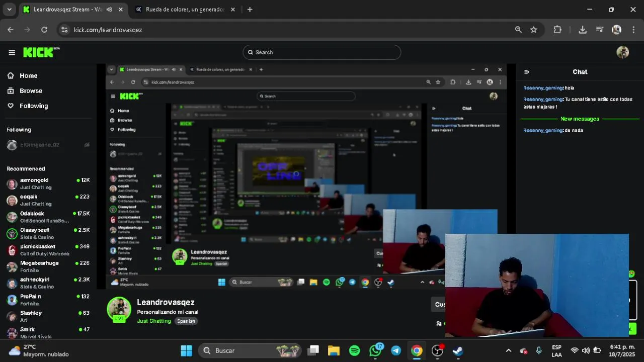Open Spotify from the taskbar
This screenshot has height=362, width=644.
[x=355, y=350]
